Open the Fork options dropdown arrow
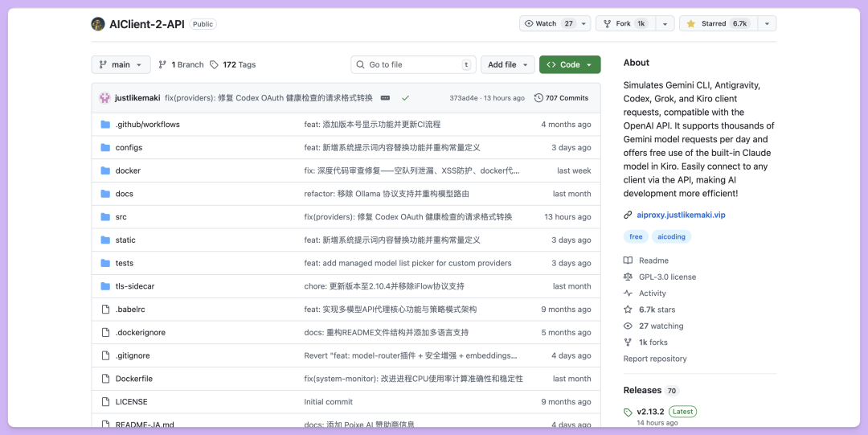Image resolution: width=868 pixels, height=435 pixels. pyautogui.click(x=664, y=24)
